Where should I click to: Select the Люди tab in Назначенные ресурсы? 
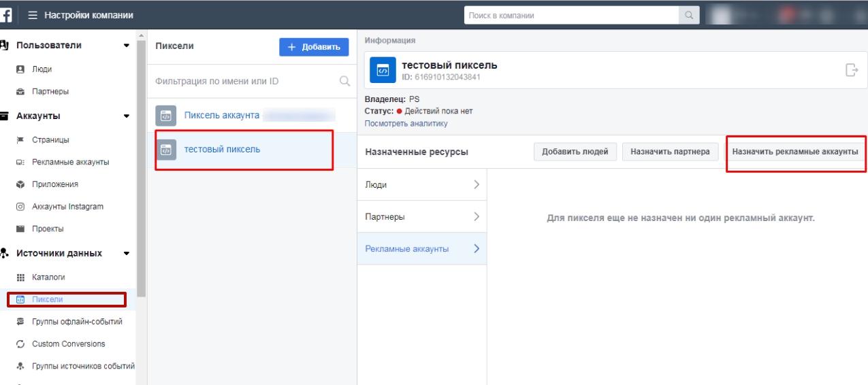pos(422,184)
